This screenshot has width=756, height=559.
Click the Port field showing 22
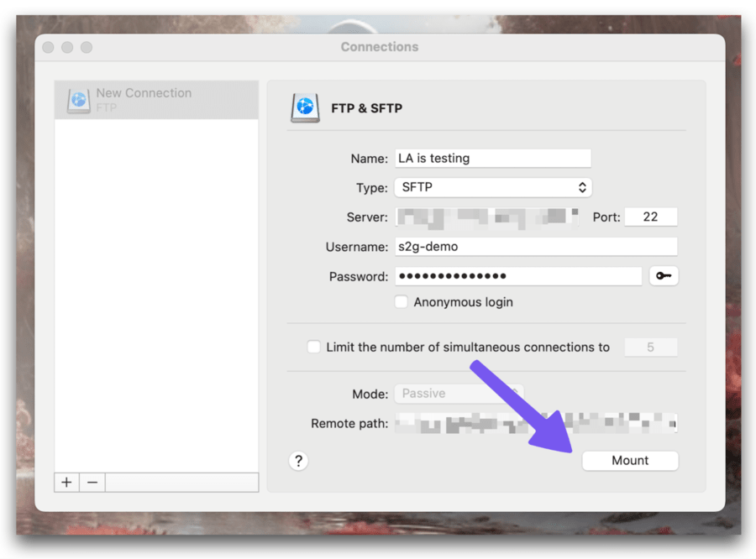pyautogui.click(x=651, y=216)
